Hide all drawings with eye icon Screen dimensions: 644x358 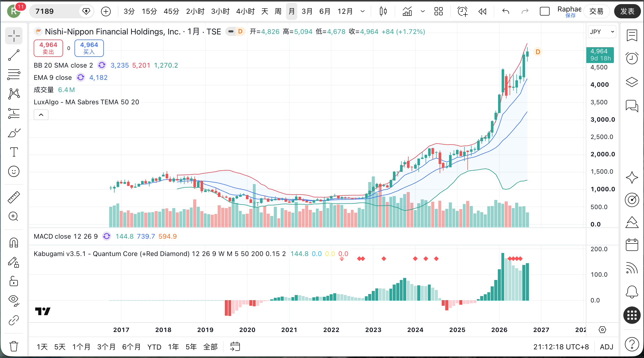pos(14,300)
